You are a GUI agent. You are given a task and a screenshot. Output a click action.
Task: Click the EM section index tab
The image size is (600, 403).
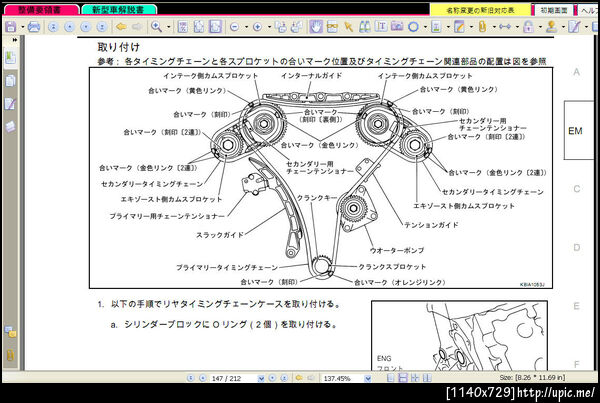578,131
